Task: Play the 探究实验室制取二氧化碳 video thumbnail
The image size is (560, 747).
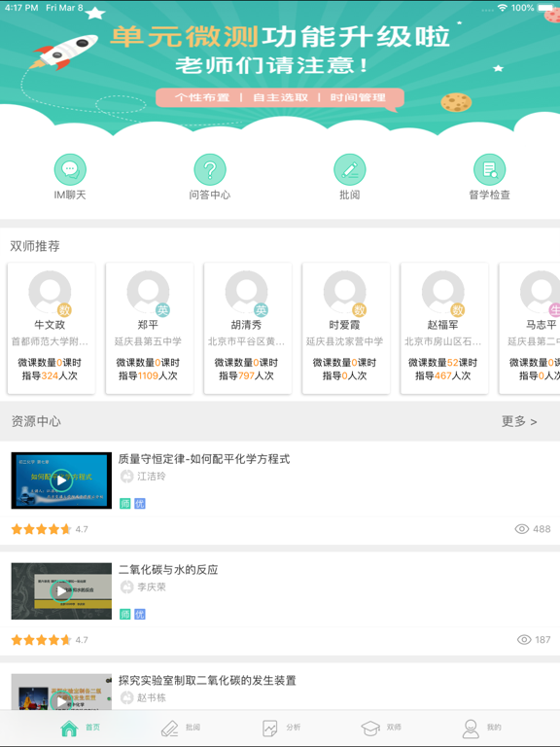Action: pos(61,692)
